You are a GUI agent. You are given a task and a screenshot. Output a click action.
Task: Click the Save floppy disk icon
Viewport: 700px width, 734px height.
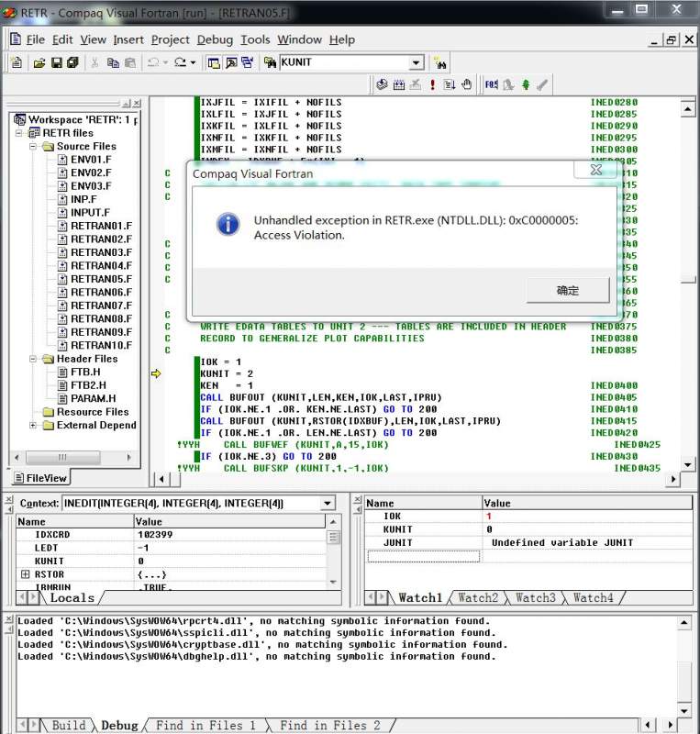pyautogui.click(x=56, y=62)
